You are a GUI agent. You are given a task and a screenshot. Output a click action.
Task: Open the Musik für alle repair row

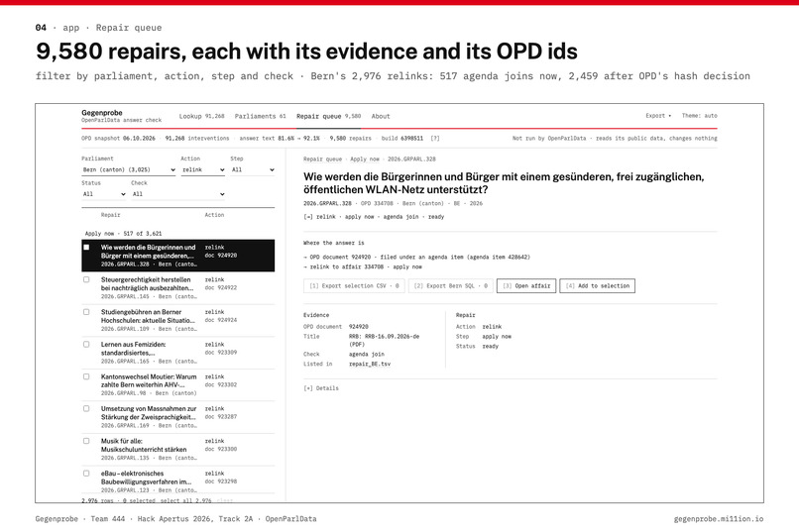pyautogui.click(x=177, y=449)
